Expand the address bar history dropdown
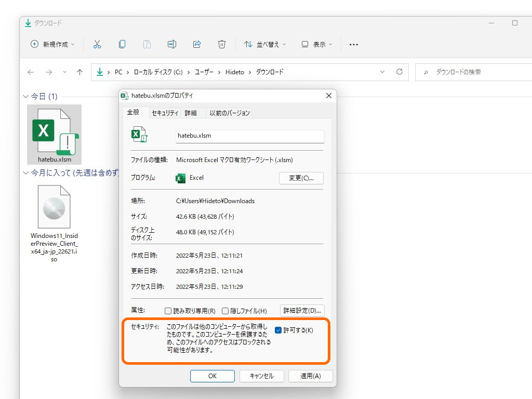532x399 pixels. point(382,72)
